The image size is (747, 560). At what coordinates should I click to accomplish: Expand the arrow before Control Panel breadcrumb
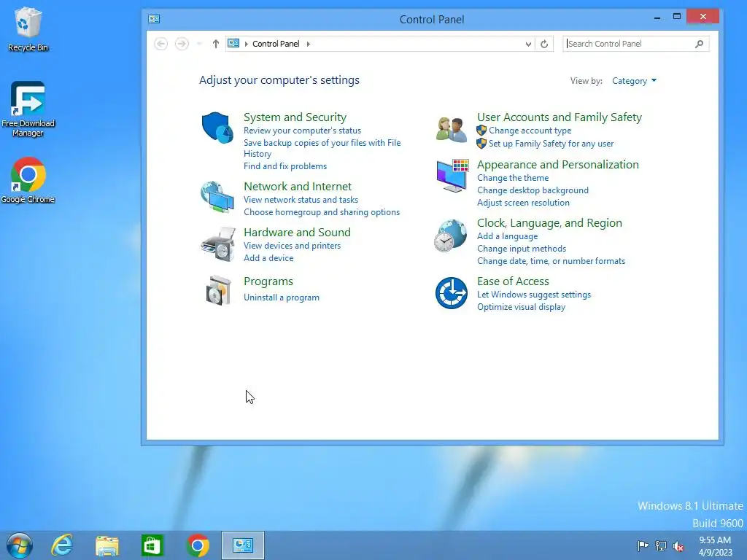(247, 44)
